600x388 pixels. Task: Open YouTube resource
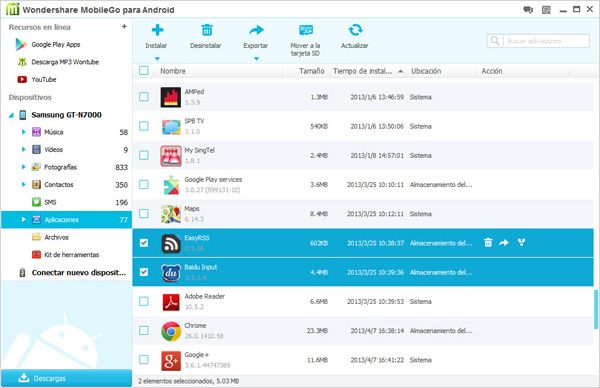pyautogui.click(x=44, y=80)
